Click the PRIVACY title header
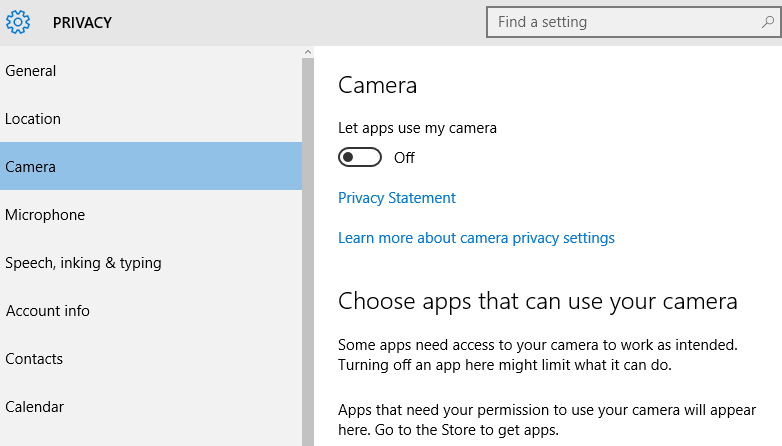This screenshot has height=446, width=782. pos(82,23)
